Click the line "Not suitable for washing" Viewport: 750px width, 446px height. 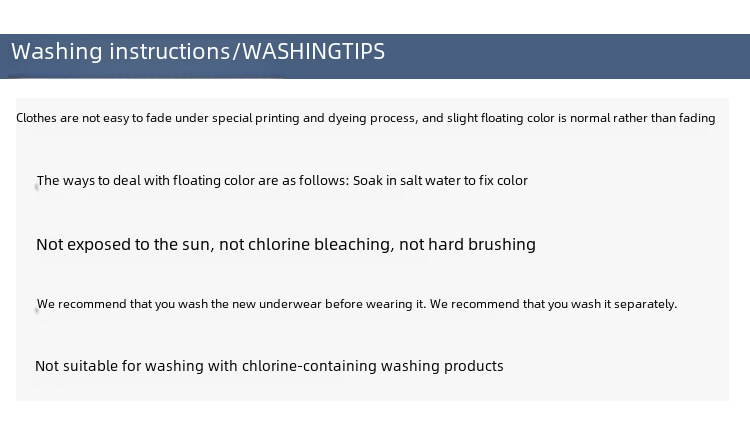click(269, 366)
